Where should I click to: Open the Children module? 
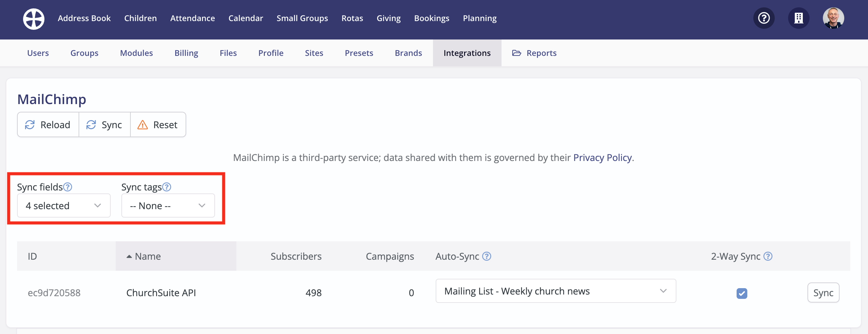[x=140, y=18]
